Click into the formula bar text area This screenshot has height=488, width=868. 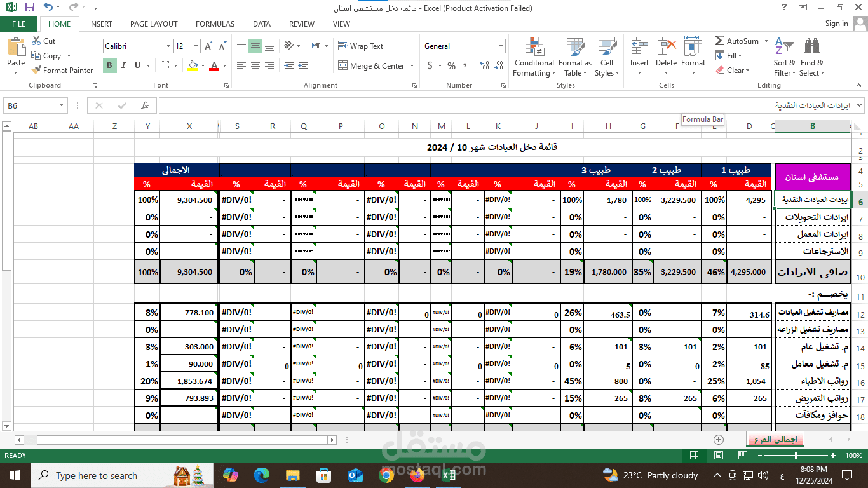[x=505, y=105]
